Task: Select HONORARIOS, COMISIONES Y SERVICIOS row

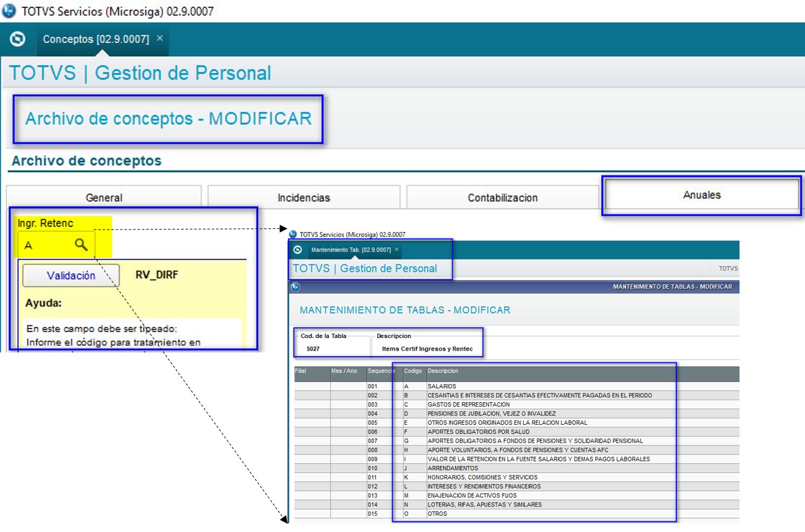Action: click(x=517, y=477)
